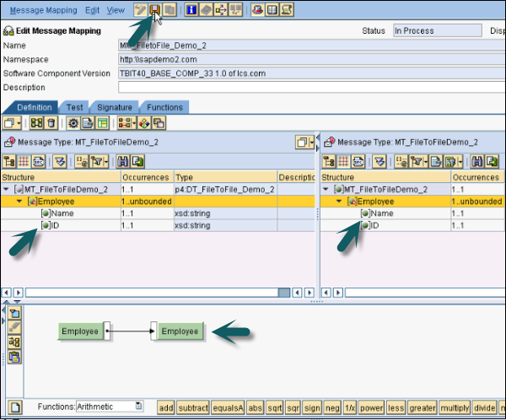Open the Functions Arithmetic dropdown
The height and width of the screenshot is (420, 506).
point(138,407)
